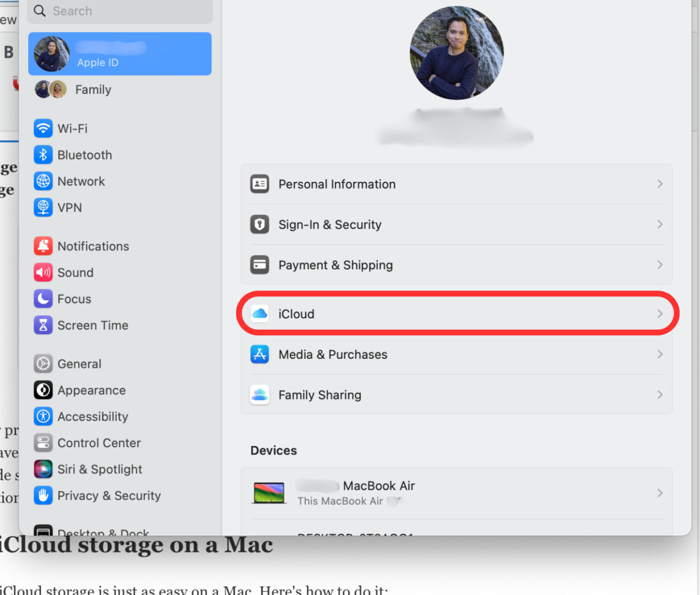Click the Notifications bell icon
Viewport: 700px width, 595px height.
pos(43,246)
